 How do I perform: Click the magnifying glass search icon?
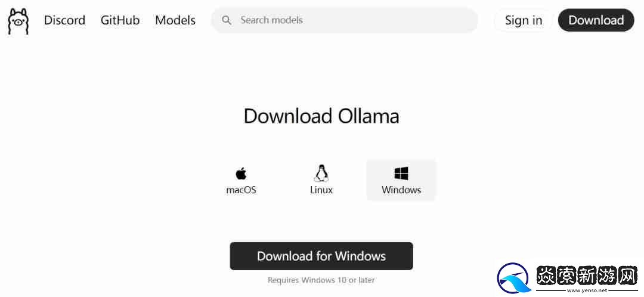pyautogui.click(x=227, y=20)
